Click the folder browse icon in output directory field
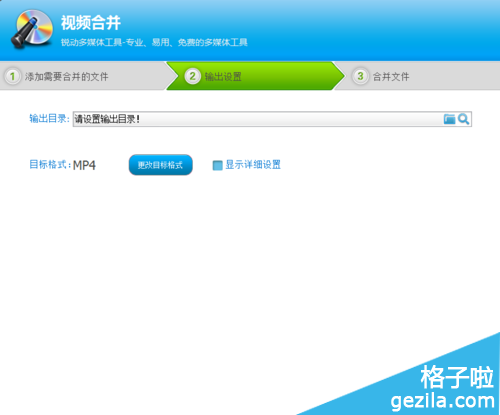 pyautogui.click(x=449, y=119)
